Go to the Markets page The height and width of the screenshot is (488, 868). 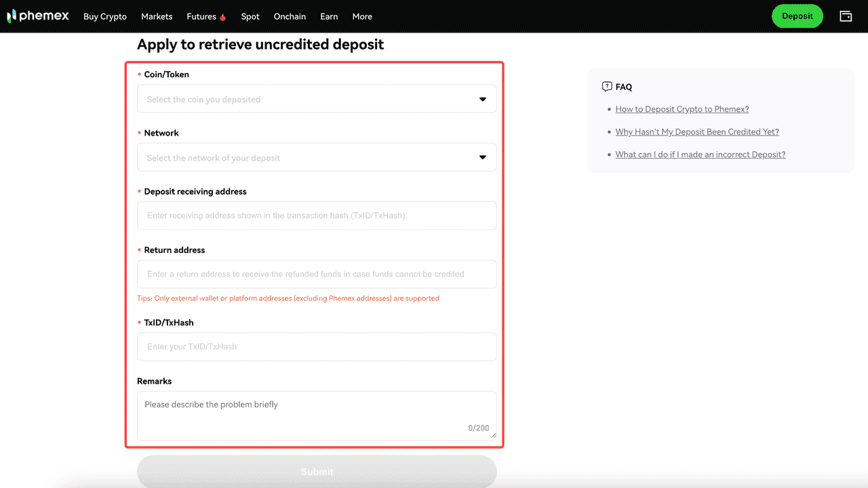157,16
